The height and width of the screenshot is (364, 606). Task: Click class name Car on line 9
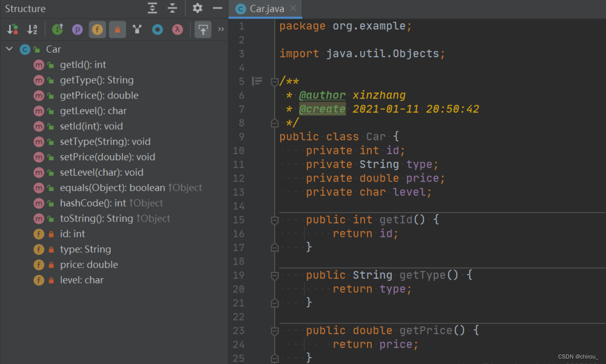pos(376,137)
